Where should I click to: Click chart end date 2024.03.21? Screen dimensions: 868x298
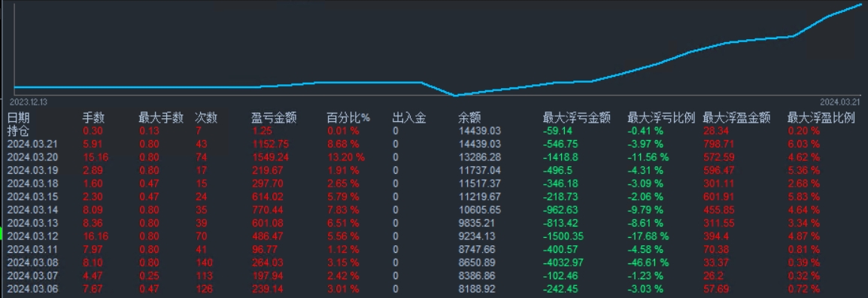tap(839, 102)
